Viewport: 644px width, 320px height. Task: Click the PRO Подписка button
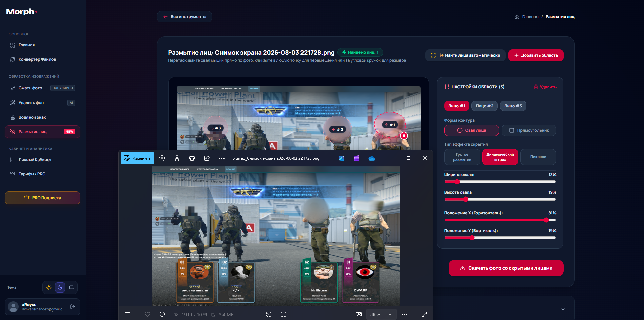pyautogui.click(x=42, y=198)
